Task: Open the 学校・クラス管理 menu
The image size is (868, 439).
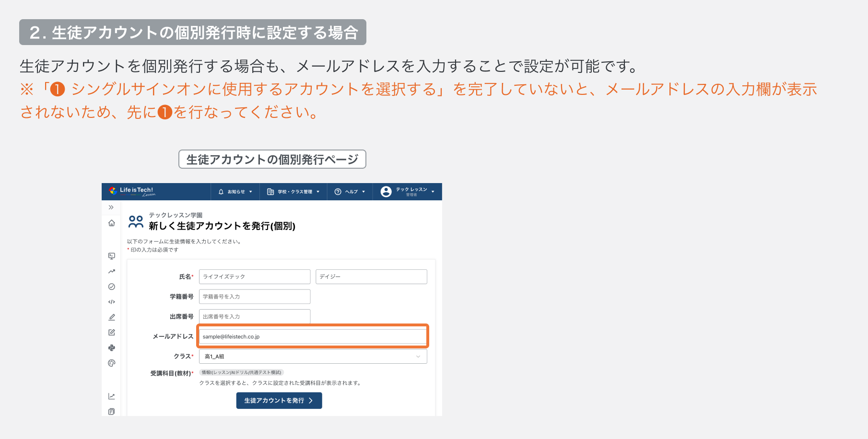Action: click(x=293, y=192)
